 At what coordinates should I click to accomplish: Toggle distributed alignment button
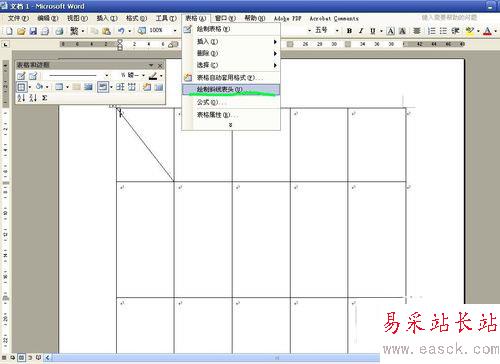[417, 31]
